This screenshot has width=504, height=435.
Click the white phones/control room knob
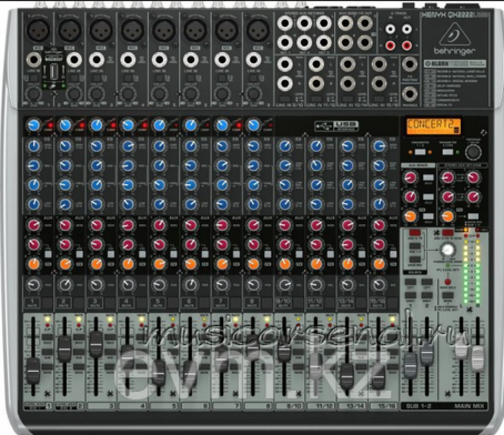click(x=448, y=250)
